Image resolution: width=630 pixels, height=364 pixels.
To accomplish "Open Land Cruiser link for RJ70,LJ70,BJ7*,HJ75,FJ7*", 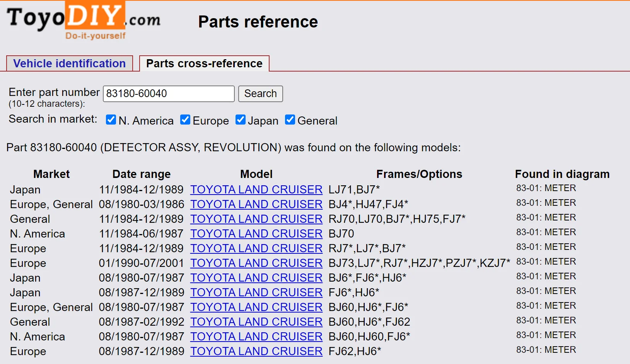I will click(256, 219).
